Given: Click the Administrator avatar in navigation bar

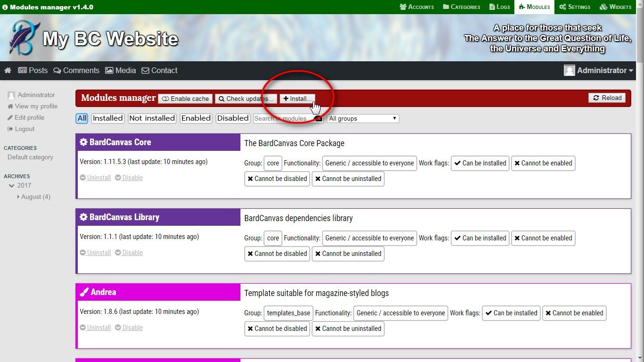Looking at the screenshot, I should pyautogui.click(x=570, y=70).
